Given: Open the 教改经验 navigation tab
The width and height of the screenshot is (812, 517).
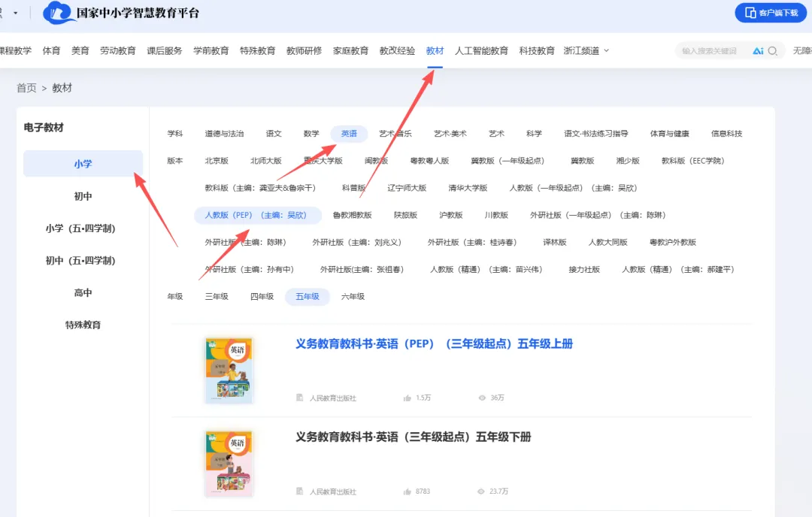Looking at the screenshot, I should (x=397, y=50).
